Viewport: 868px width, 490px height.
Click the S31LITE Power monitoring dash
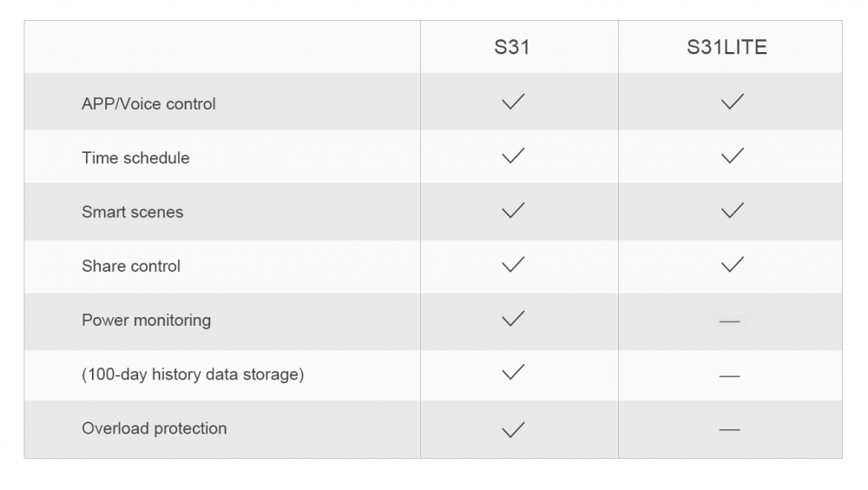click(730, 321)
